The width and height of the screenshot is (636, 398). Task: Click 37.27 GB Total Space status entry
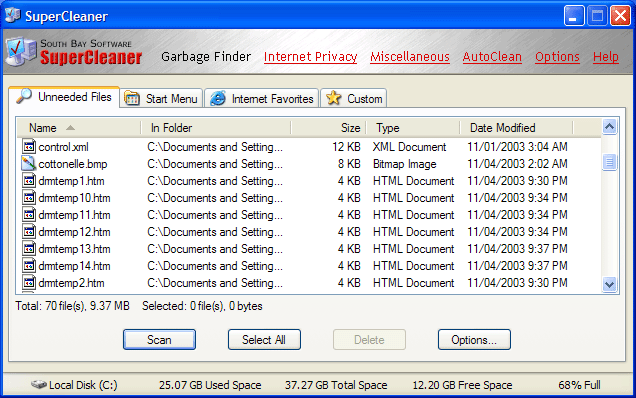(x=336, y=385)
